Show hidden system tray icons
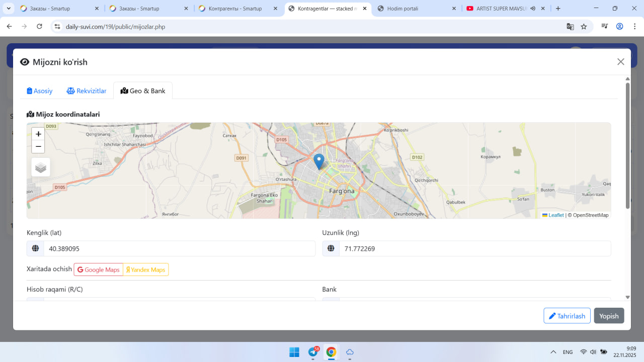 coord(553,352)
